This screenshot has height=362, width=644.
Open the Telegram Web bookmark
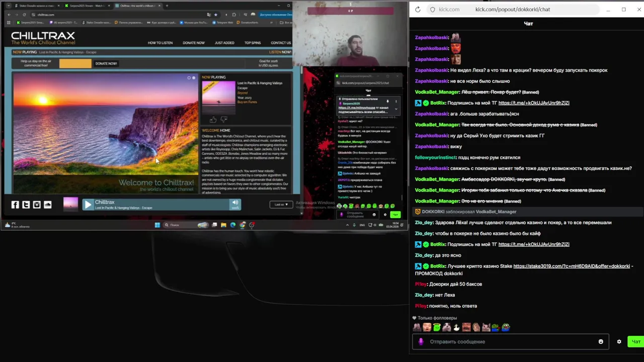(223, 23)
